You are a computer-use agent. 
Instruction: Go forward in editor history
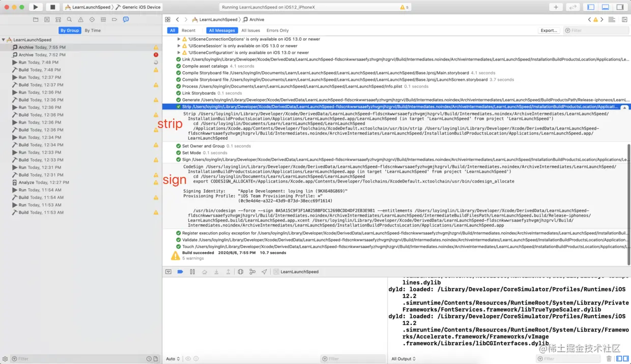point(186,19)
